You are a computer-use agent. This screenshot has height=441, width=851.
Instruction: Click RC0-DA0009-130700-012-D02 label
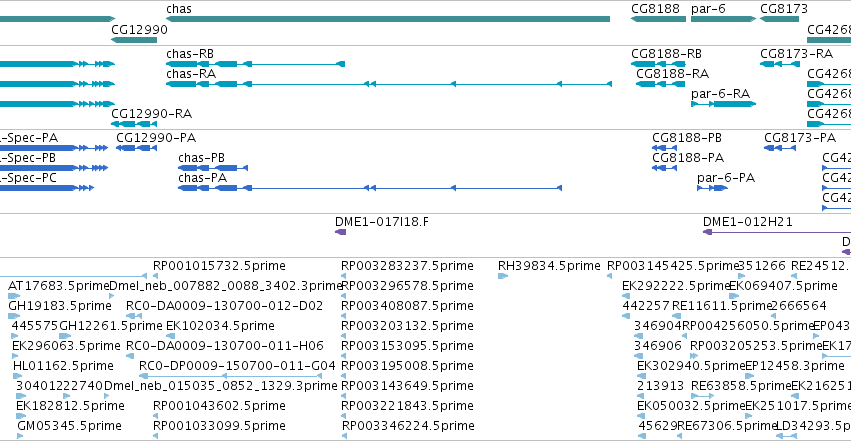tap(225, 306)
